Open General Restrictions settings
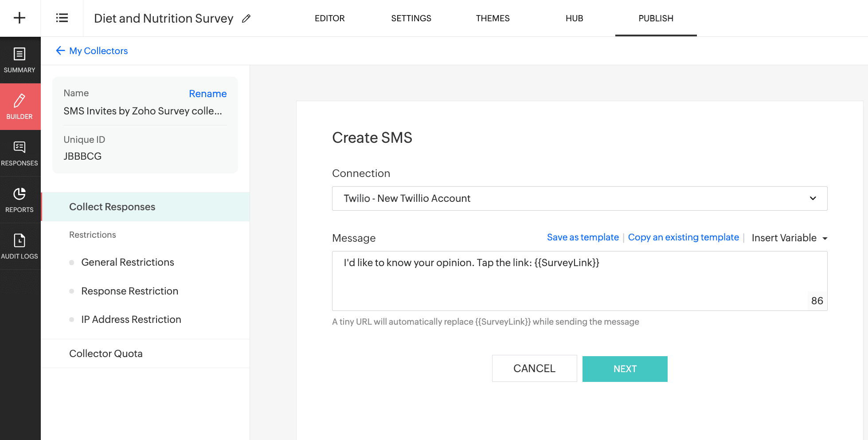This screenshot has width=868, height=440. click(128, 262)
